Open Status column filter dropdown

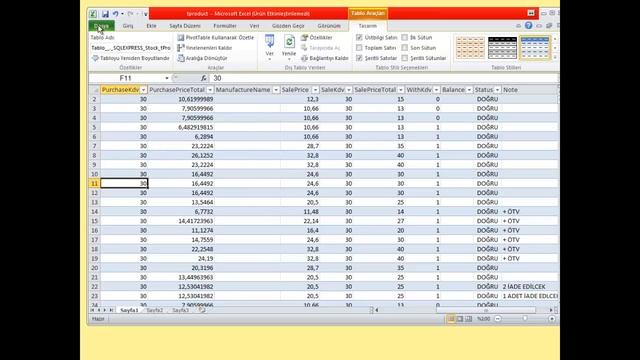coord(497,90)
